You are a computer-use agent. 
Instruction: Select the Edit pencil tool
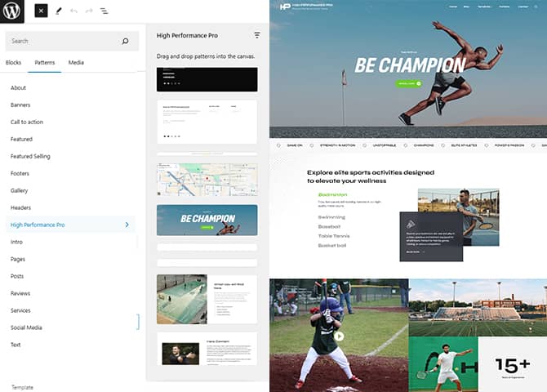click(59, 11)
